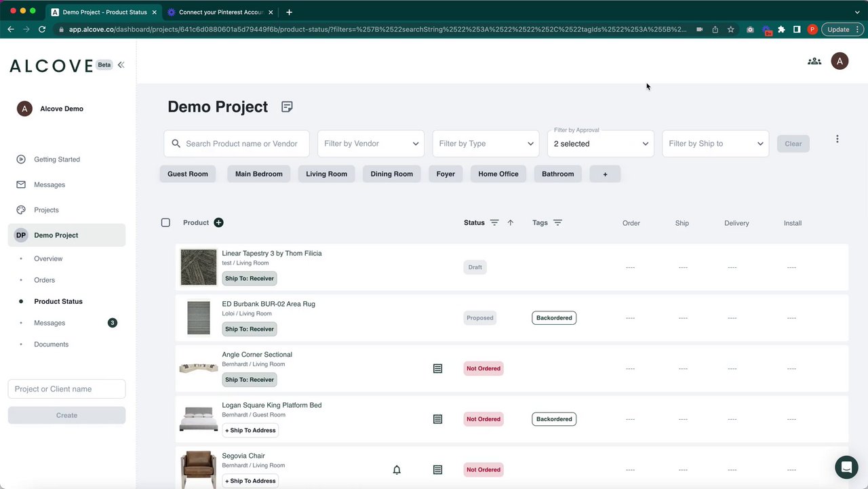Open team members icon in header
Image resolution: width=868 pixels, height=489 pixels.
pyautogui.click(x=814, y=61)
